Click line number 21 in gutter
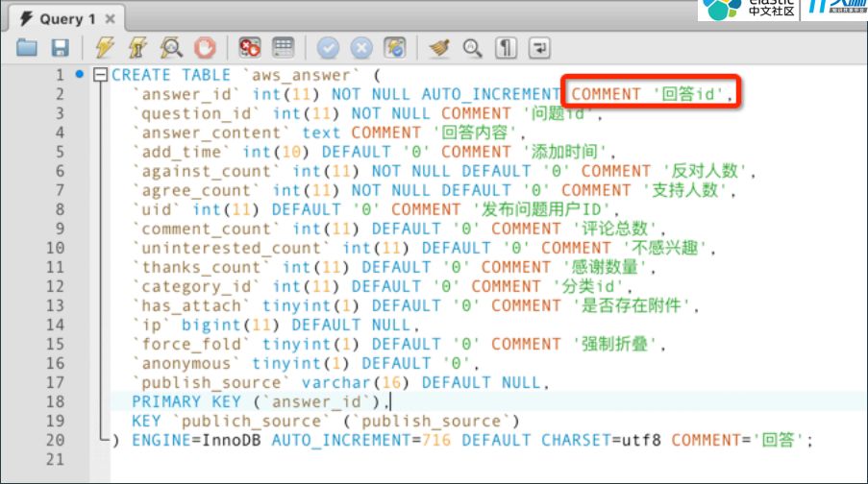868x484 pixels. (x=56, y=460)
